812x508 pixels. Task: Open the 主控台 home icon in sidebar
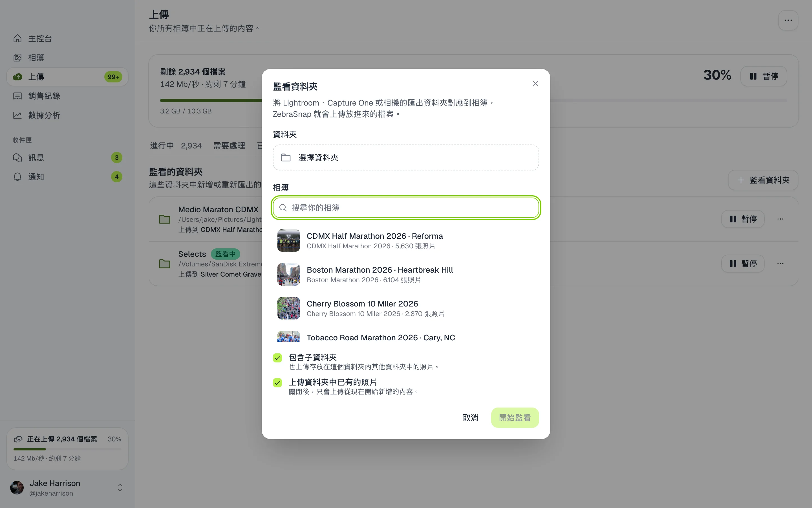[x=17, y=38]
